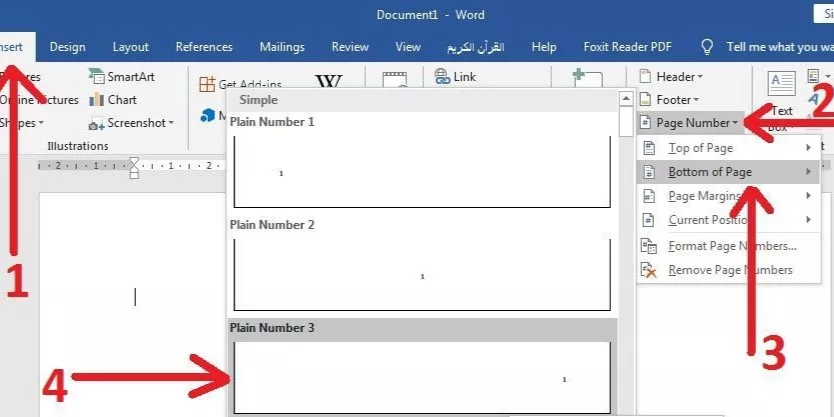Expand the Current Position submenu
Screen dimensions: 834x417
click(x=728, y=220)
